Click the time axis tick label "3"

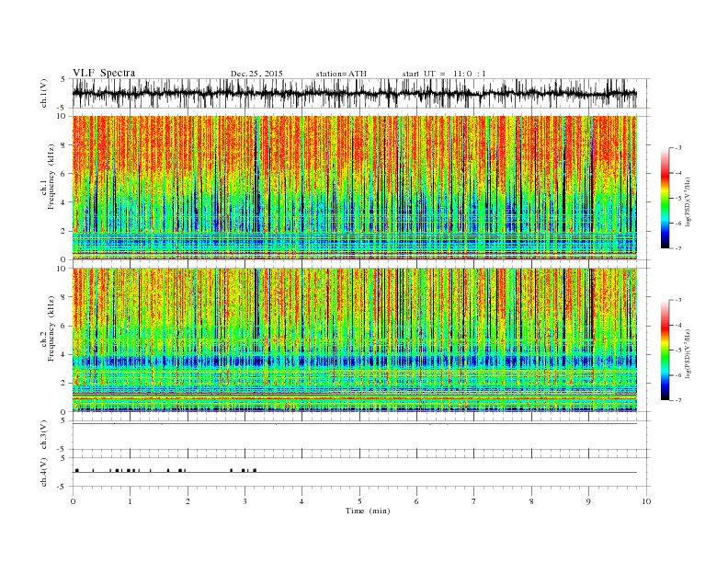click(x=245, y=501)
